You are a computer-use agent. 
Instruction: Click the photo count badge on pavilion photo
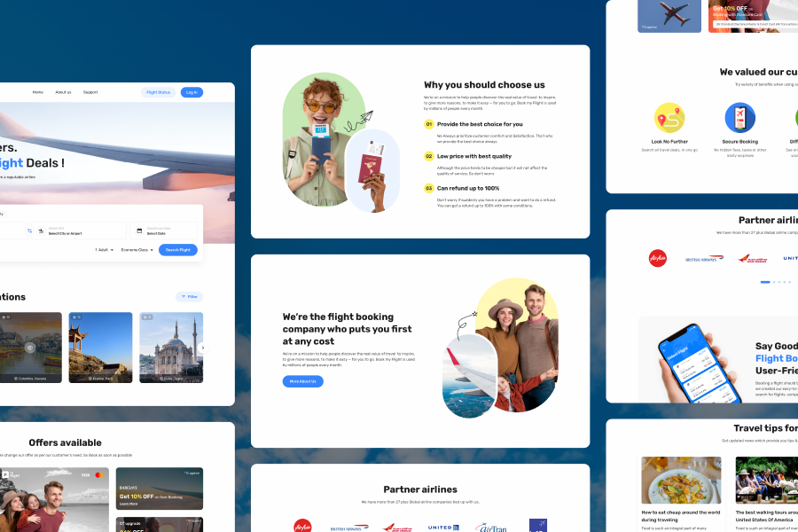[x=76, y=317]
